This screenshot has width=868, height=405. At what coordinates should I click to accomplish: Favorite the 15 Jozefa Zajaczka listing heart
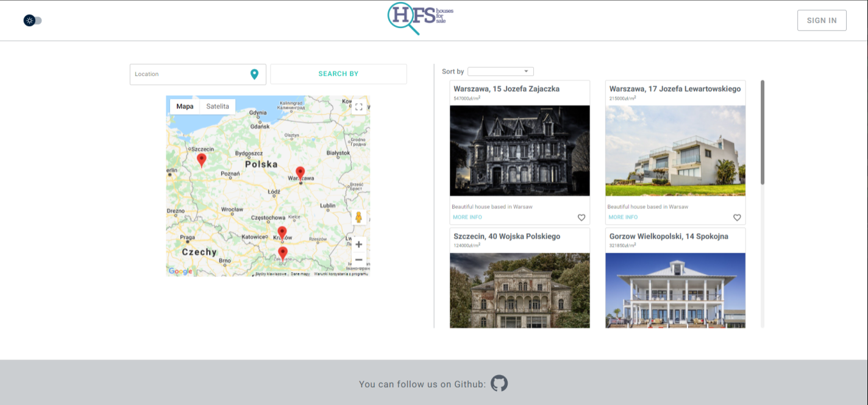[x=582, y=217]
